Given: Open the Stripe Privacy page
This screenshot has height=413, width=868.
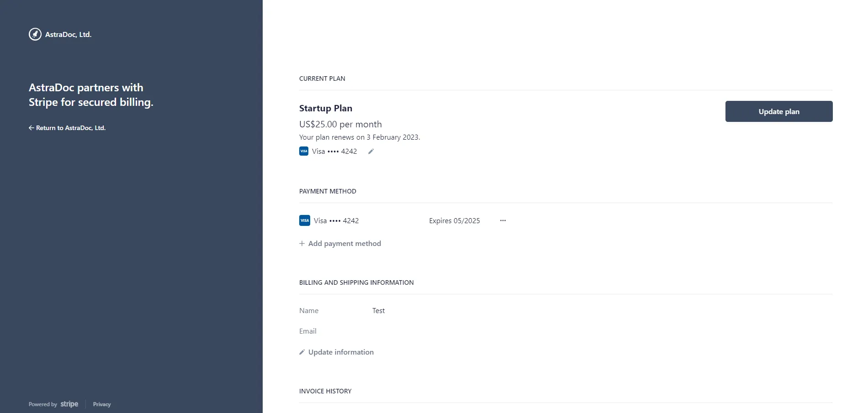Looking at the screenshot, I should point(101,404).
